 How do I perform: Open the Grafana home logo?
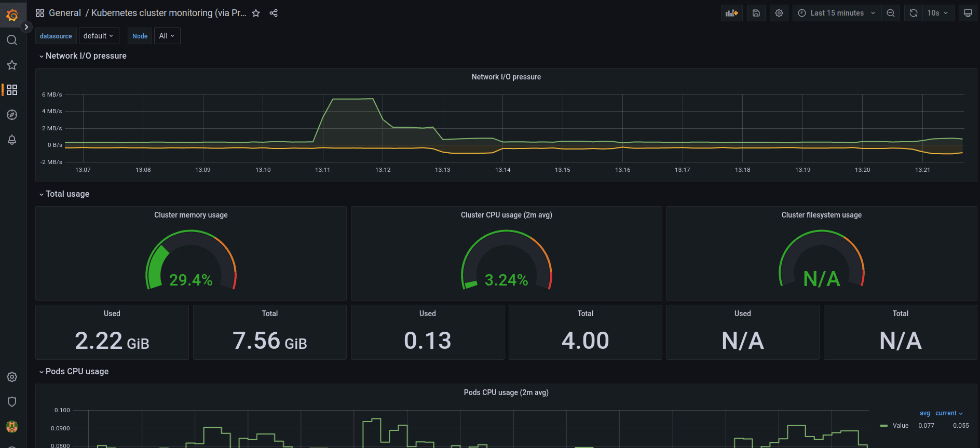pyautogui.click(x=12, y=15)
